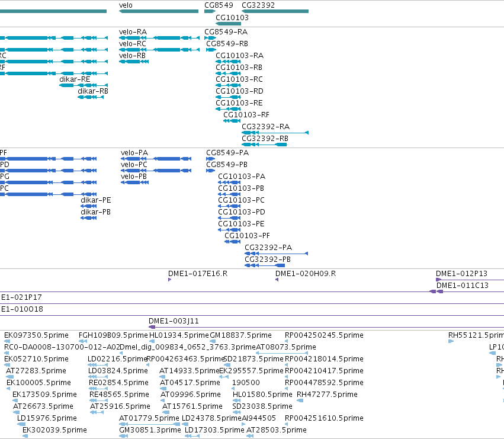Screen dimensions: 504x439
Task: Click the DME1-017E16.R clone label
Action: [198, 274]
